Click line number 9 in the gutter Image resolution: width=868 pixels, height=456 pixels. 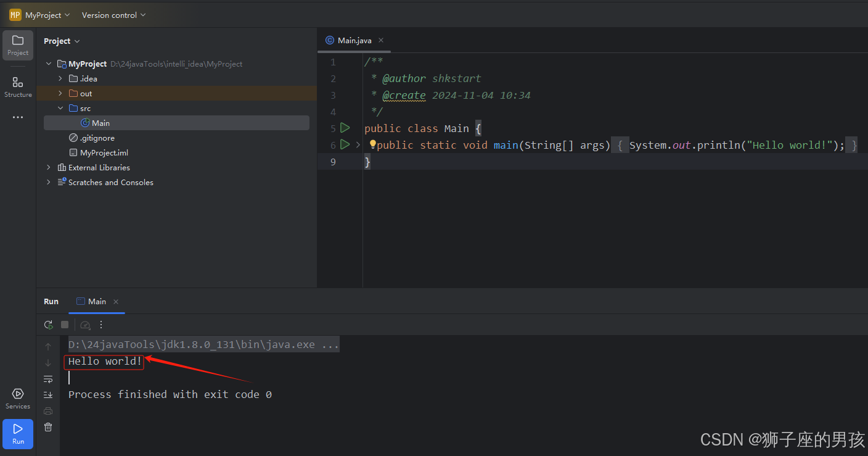click(334, 162)
